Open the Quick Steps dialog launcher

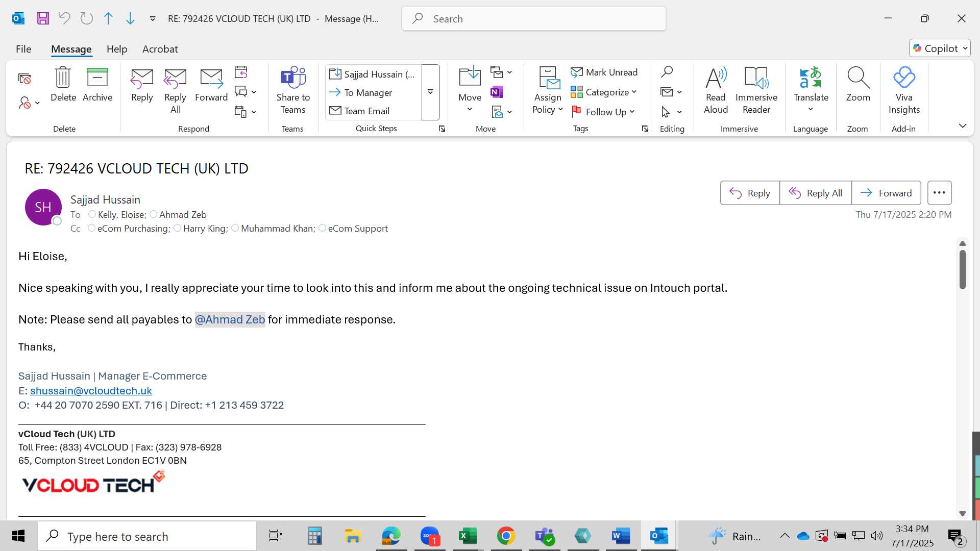coord(442,129)
